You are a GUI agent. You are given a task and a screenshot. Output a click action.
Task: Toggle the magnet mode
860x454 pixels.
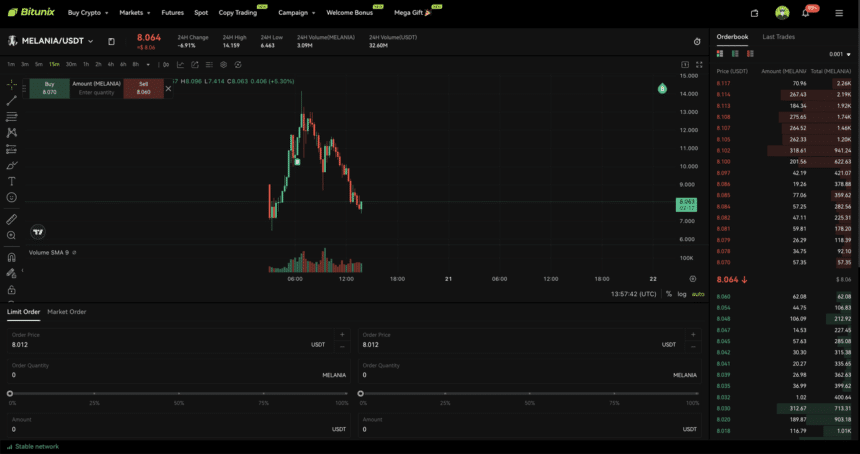[x=12, y=257]
